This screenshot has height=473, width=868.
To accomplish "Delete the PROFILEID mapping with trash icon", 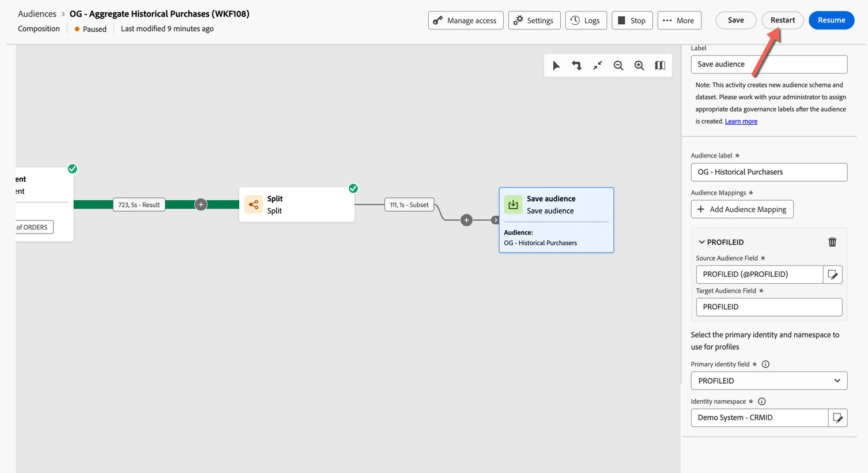I will [x=832, y=242].
